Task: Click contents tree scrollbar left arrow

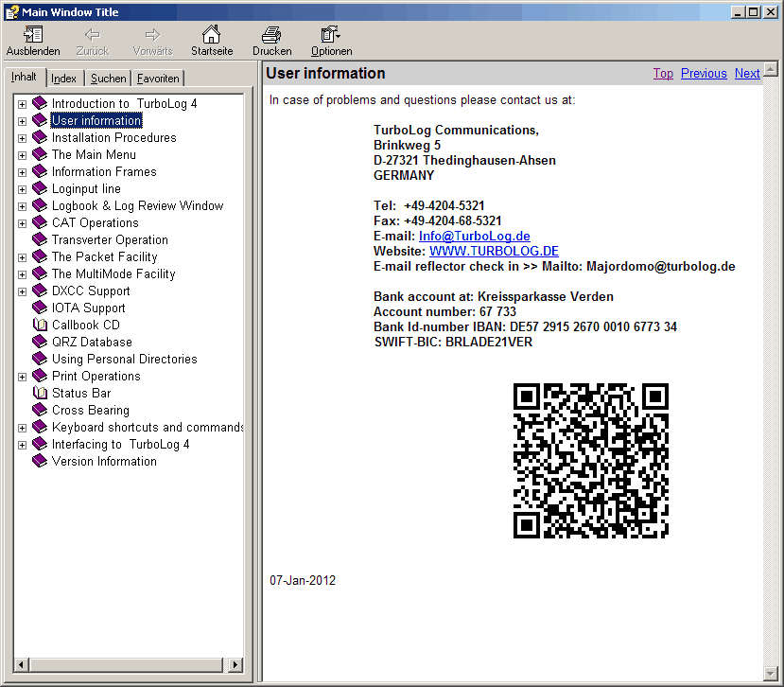Action: click(21, 665)
